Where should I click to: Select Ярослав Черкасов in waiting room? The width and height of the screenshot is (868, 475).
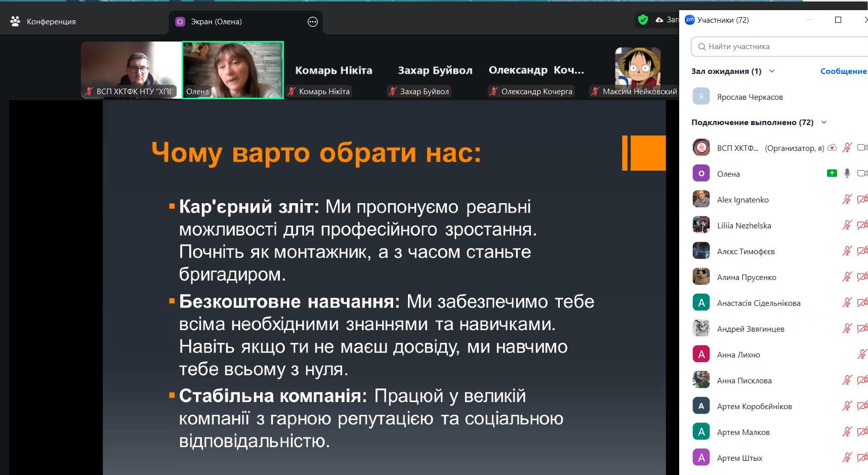pyautogui.click(x=750, y=97)
